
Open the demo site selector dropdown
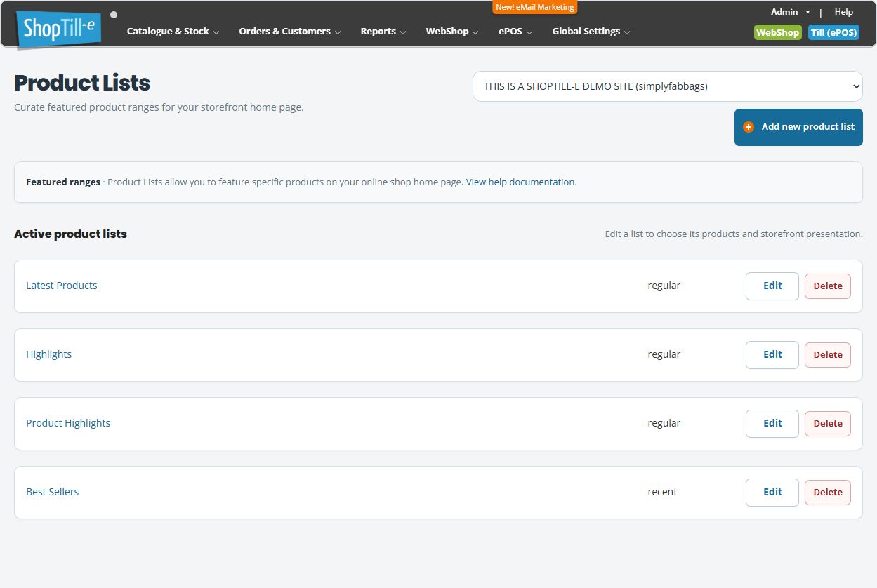tap(668, 86)
